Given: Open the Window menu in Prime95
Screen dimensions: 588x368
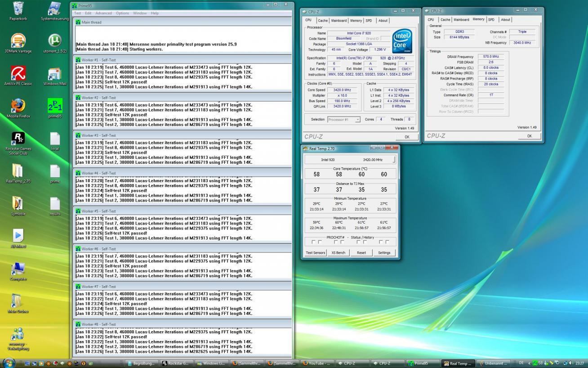Looking at the screenshot, I should pyautogui.click(x=140, y=13).
